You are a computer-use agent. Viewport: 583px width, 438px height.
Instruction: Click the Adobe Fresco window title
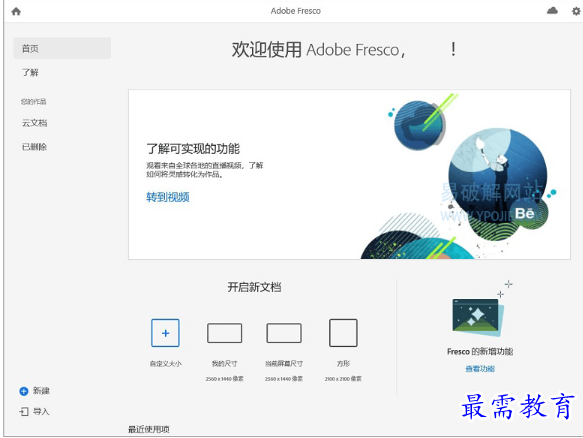pyautogui.click(x=296, y=11)
